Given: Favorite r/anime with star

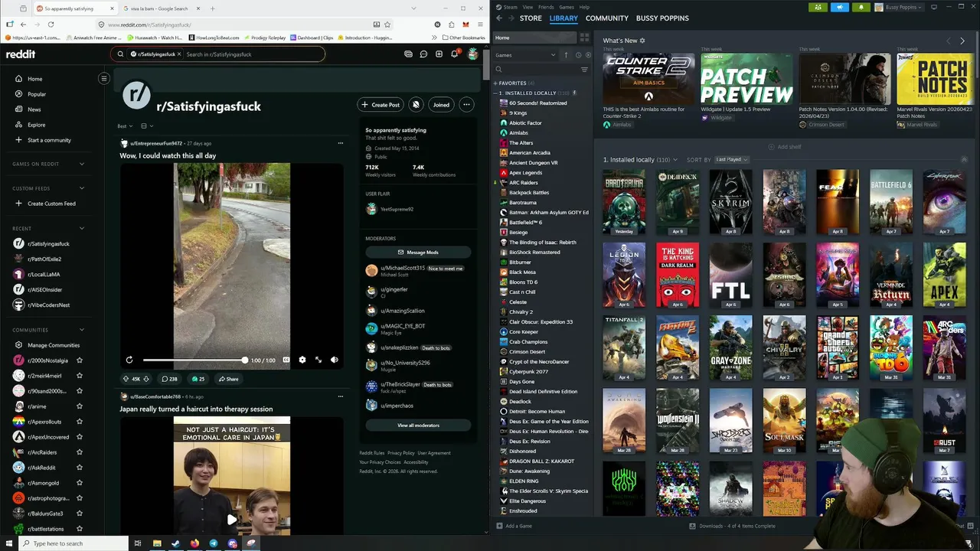Looking at the screenshot, I should coord(80,406).
